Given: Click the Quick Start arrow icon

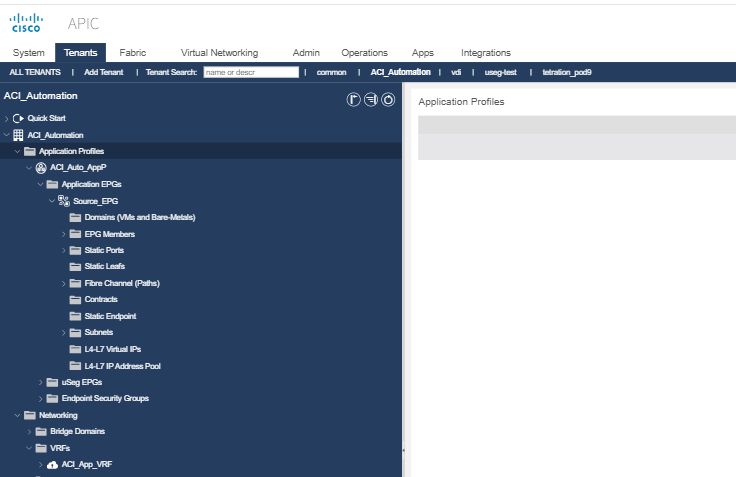Looking at the screenshot, I should click(18, 118).
